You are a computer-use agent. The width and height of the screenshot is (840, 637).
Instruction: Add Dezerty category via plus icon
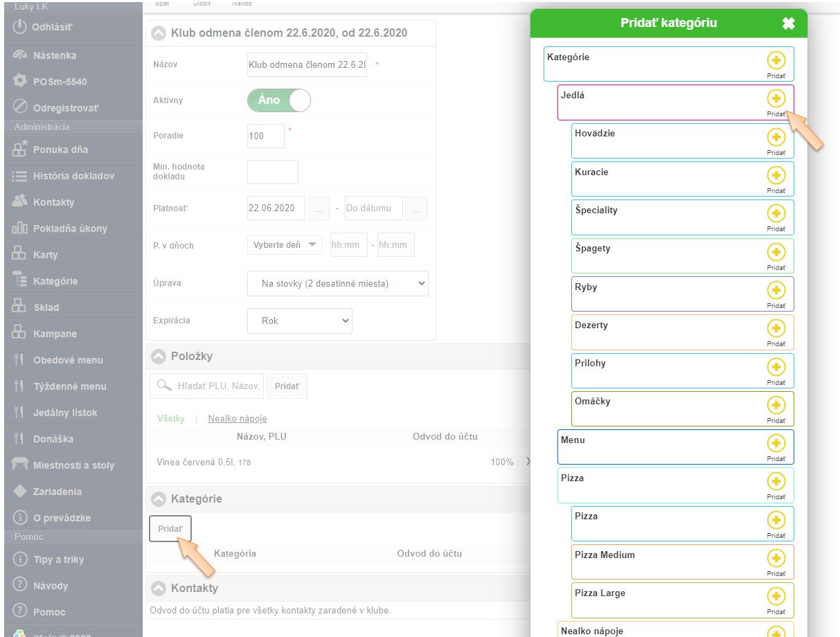pos(776,328)
